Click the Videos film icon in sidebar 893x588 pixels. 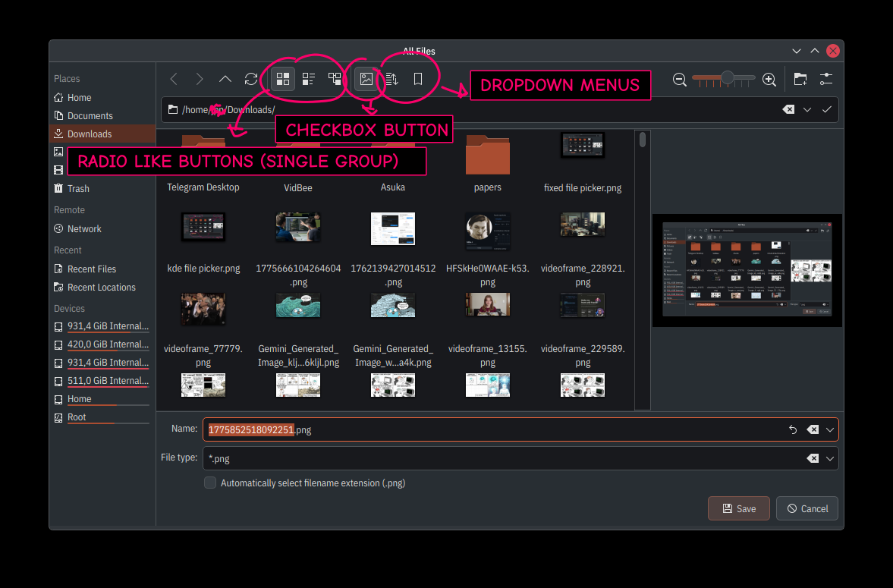[58, 170]
